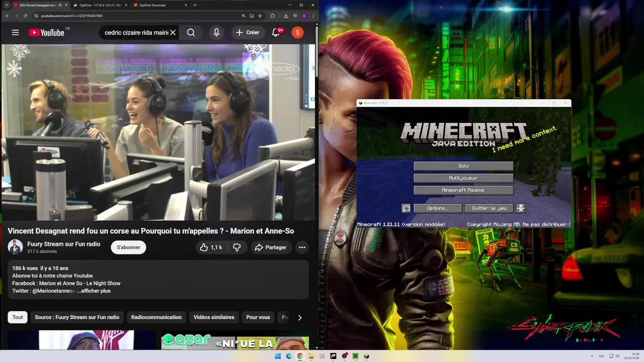The width and height of the screenshot is (644, 362).
Task: Open the Créer menu
Action: [247, 32]
